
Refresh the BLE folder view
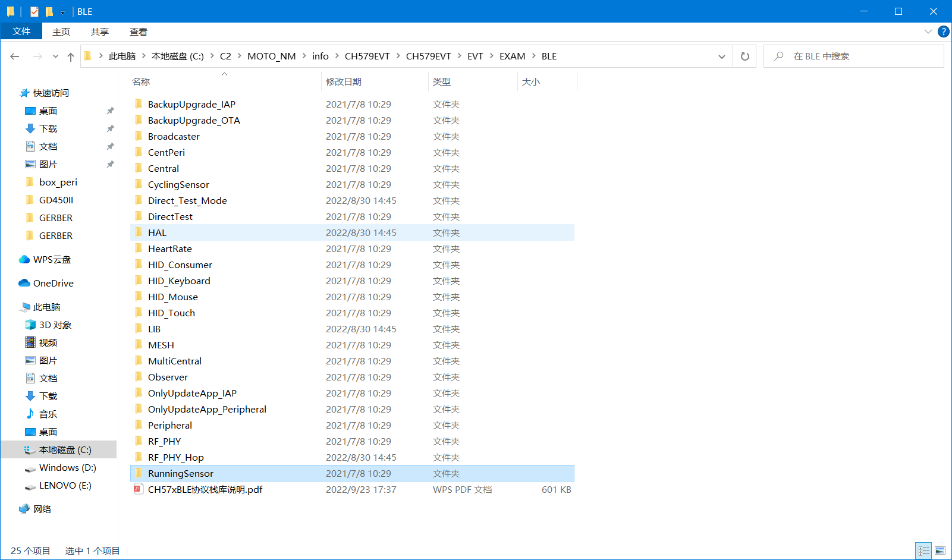point(744,56)
